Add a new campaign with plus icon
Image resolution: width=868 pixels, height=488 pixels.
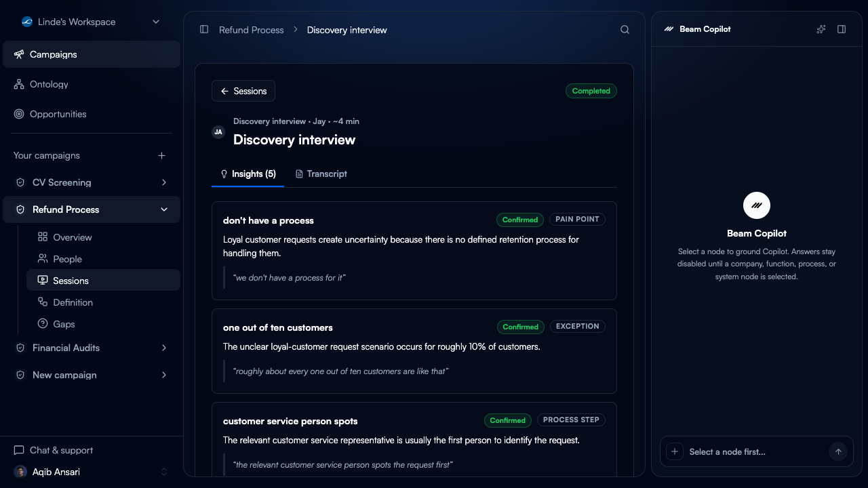161,155
